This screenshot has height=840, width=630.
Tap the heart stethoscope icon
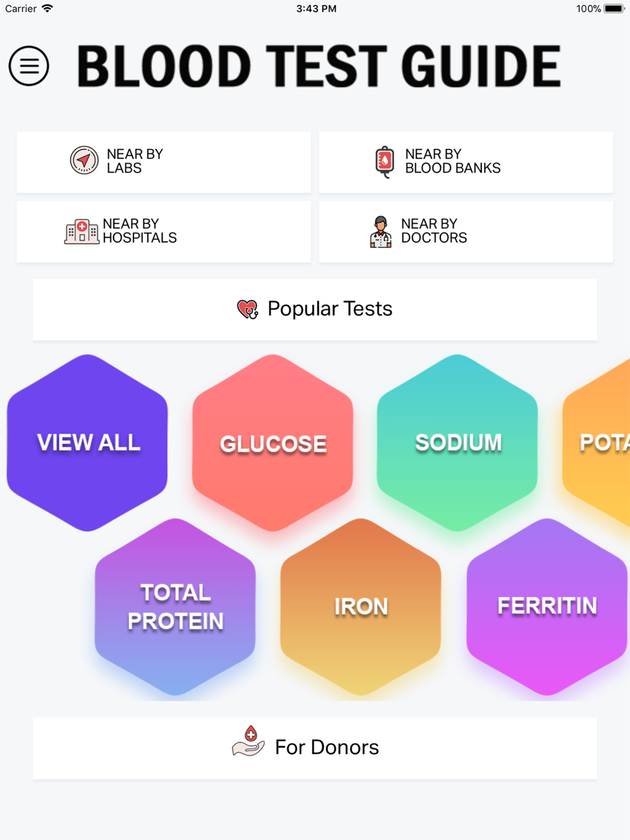click(x=248, y=309)
